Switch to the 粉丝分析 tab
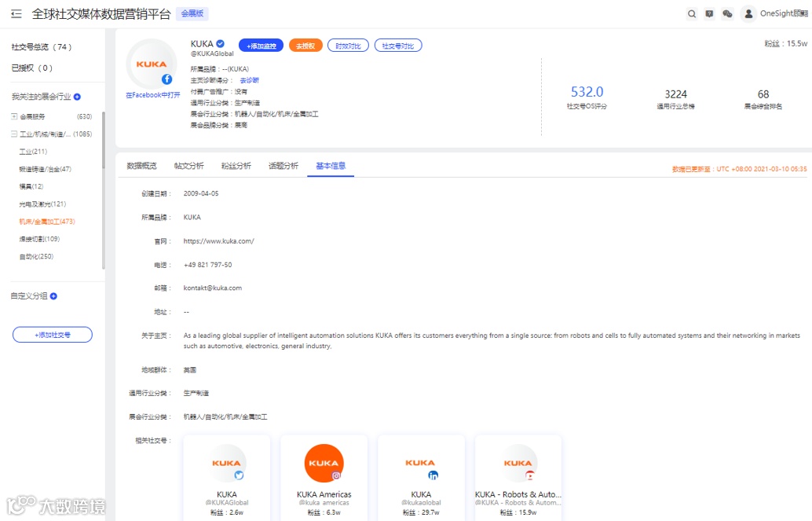Image resolution: width=812 pixels, height=521 pixels. click(x=236, y=166)
